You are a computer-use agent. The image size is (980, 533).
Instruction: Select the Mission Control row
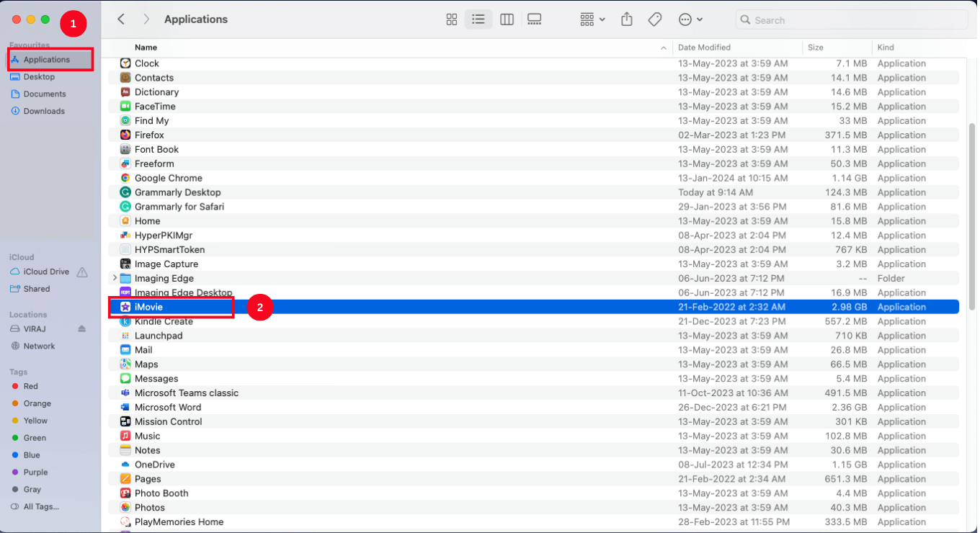[533, 421]
